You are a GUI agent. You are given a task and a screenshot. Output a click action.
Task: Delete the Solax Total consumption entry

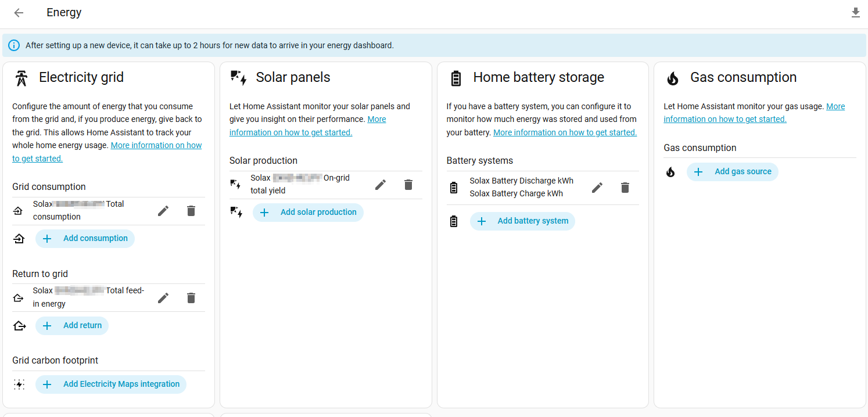[x=191, y=211]
